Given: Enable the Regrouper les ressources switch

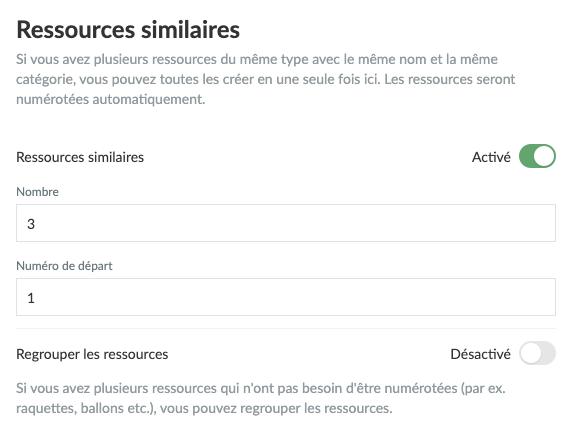Looking at the screenshot, I should pyautogui.click(x=537, y=353).
